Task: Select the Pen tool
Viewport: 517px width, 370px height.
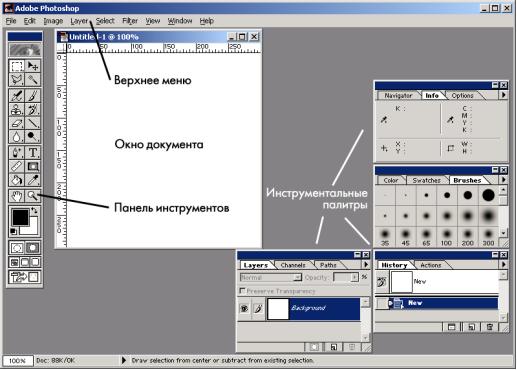Action: [17, 153]
